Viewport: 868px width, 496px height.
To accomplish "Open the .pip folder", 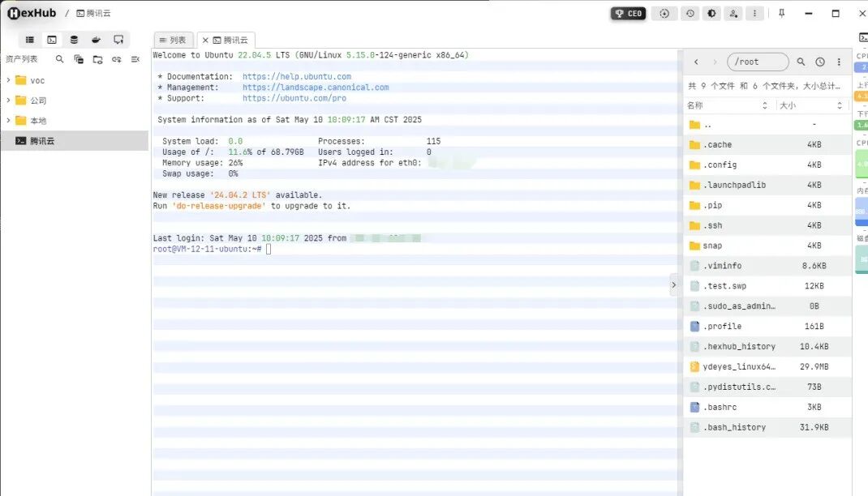I will click(767, 205).
